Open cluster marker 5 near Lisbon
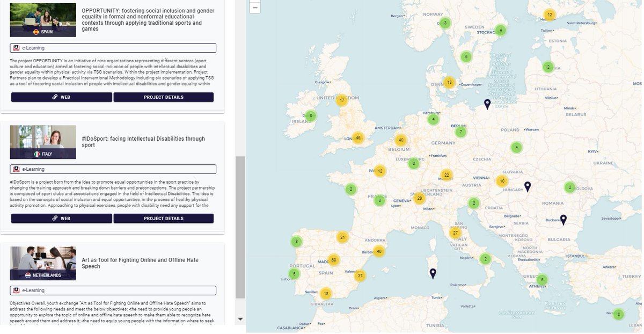 pos(294,274)
